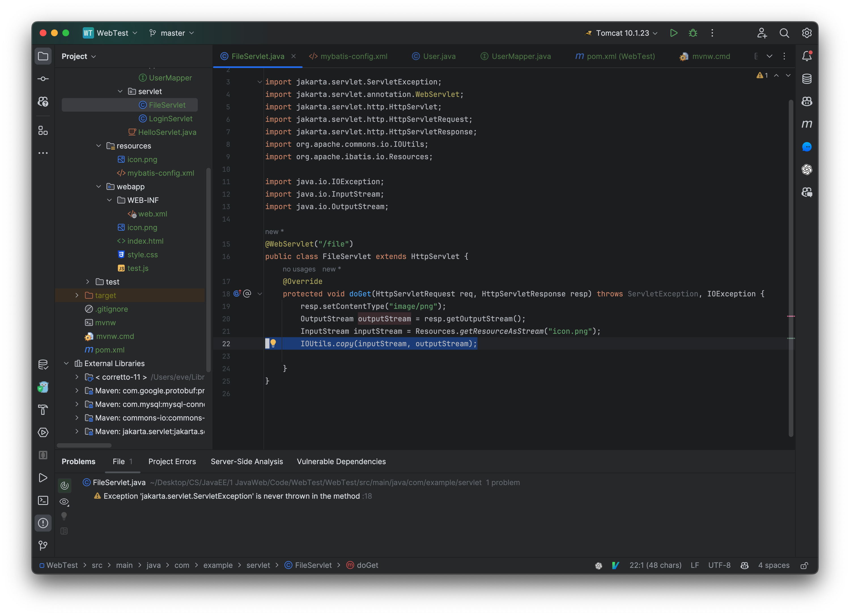Viewport: 850px width, 616px height.
Task: Collapse the WEB-INF folder
Action: pos(109,200)
